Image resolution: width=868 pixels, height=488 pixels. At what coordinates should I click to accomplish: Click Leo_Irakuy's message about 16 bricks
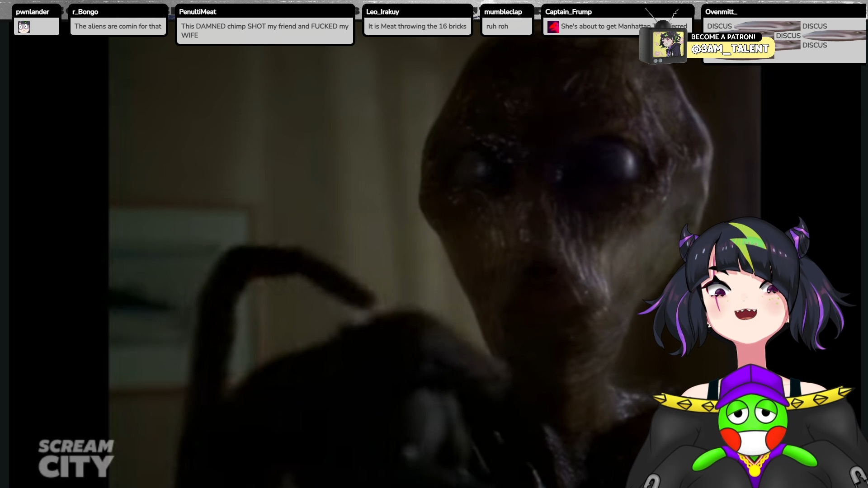(x=417, y=26)
